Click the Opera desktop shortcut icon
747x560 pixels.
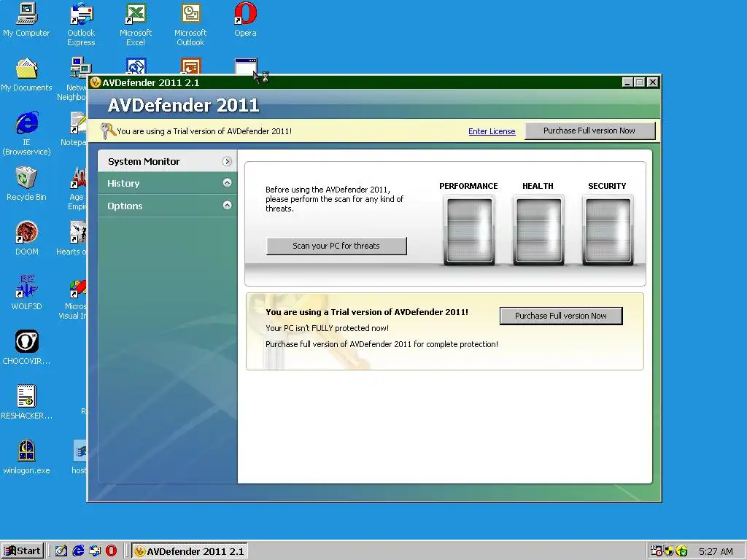[245, 19]
